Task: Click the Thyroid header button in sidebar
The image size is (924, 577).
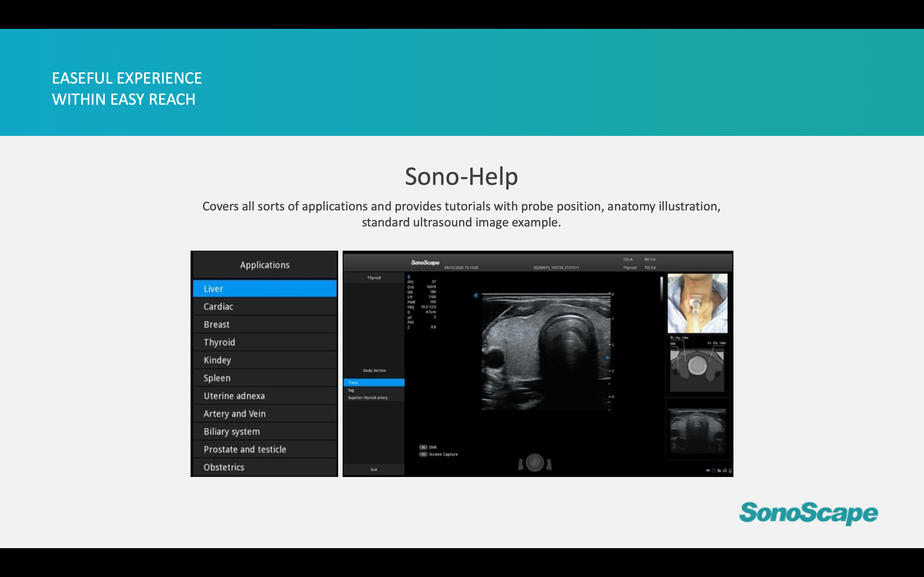Action: (x=374, y=278)
